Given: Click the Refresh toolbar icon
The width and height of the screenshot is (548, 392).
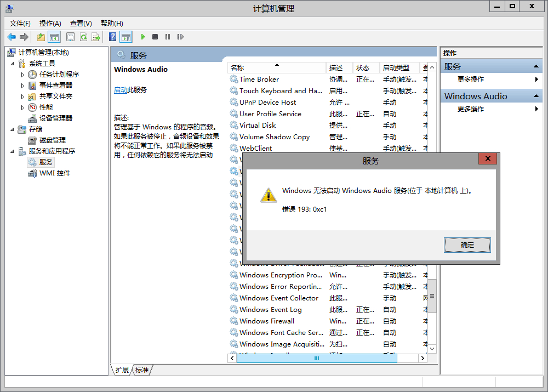Looking at the screenshot, I should pyautogui.click(x=83, y=37).
